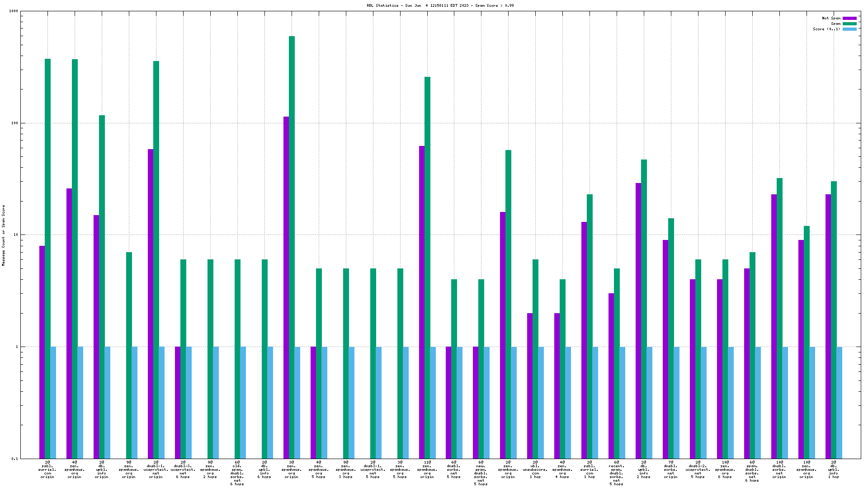868x488 pixels.
Task: Click the RBL Statistics chart title
Action: (440, 5)
